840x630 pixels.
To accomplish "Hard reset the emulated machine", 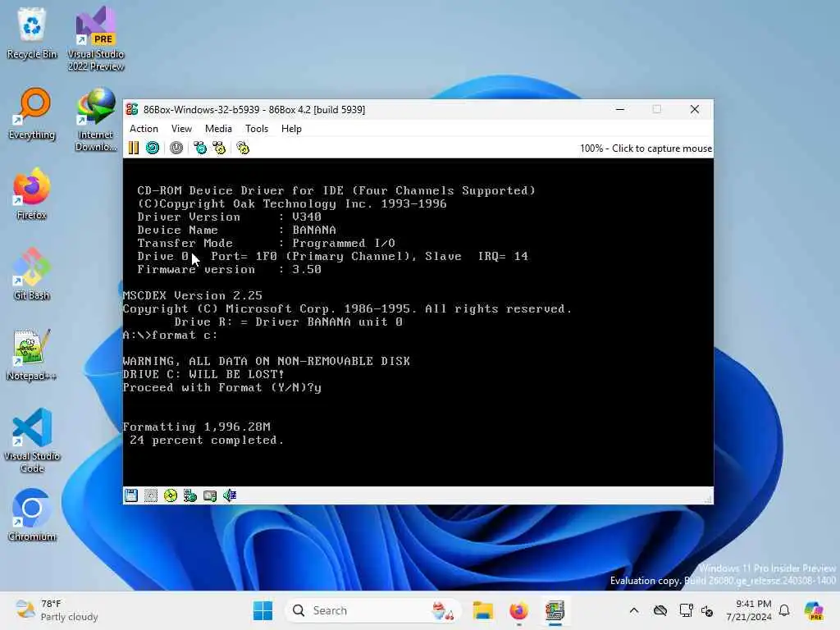I will point(153,148).
